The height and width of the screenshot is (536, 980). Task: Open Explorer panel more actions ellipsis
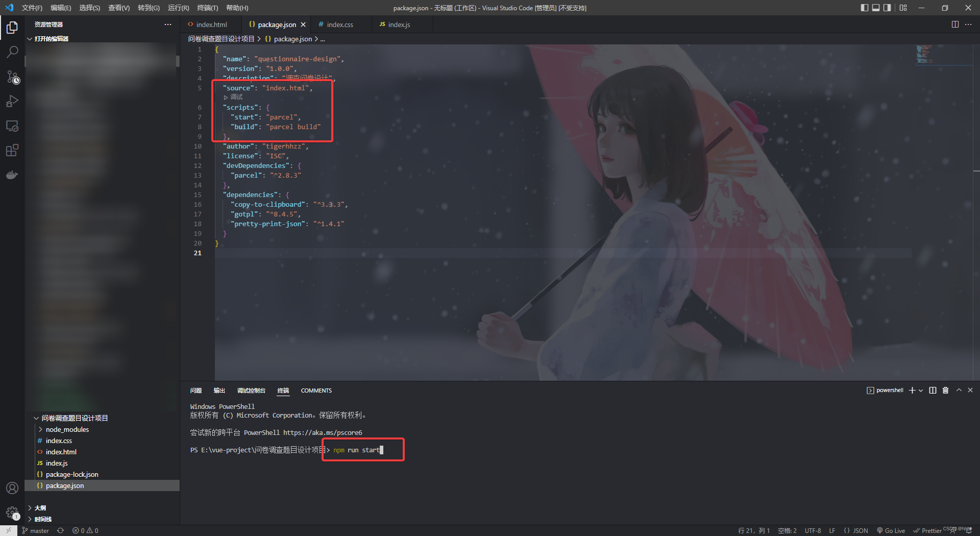[168, 25]
